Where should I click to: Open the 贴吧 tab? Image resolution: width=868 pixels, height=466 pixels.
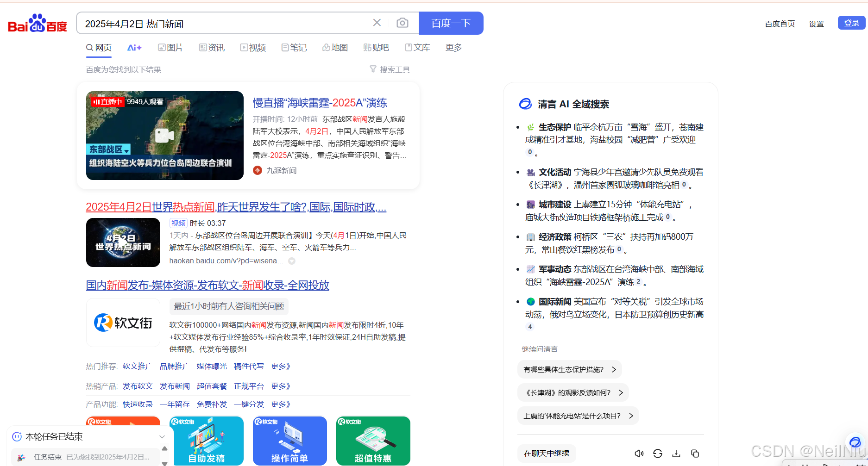(x=376, y=48)
